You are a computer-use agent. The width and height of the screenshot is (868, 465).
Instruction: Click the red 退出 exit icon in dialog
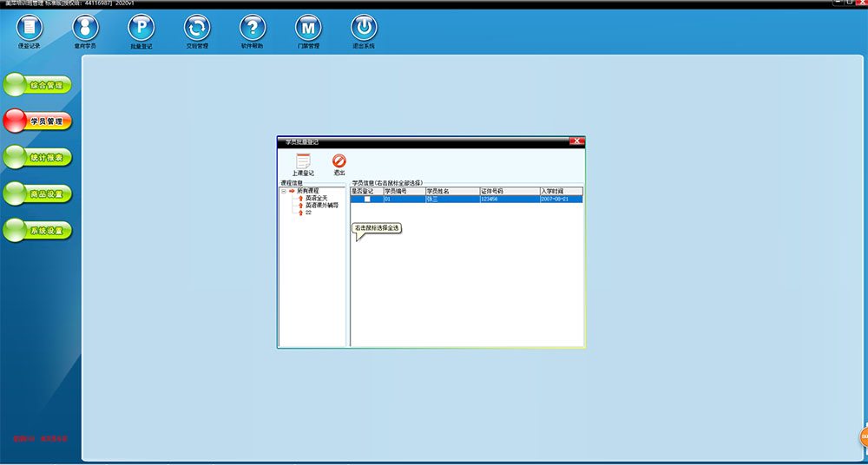click(339, 162)
